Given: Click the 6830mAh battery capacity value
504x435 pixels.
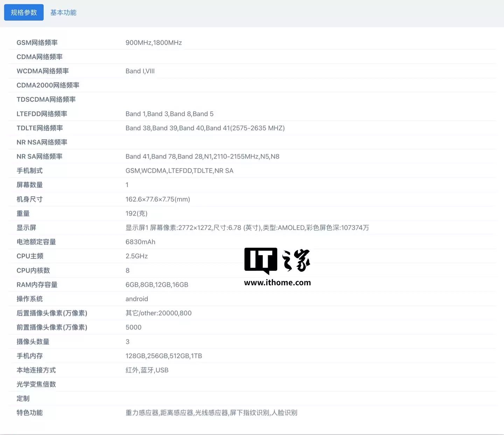Looking at the screenshot, I should (x=140, y=241).
